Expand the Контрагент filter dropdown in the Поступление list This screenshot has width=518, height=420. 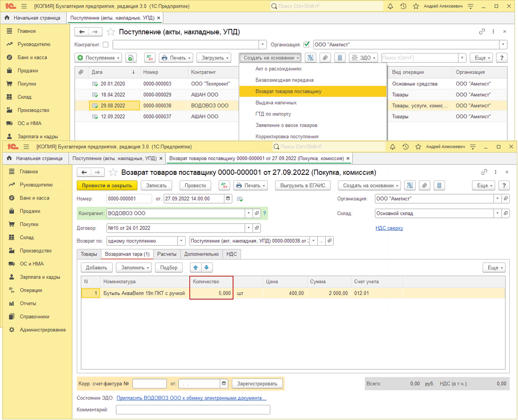coord(263,44)
